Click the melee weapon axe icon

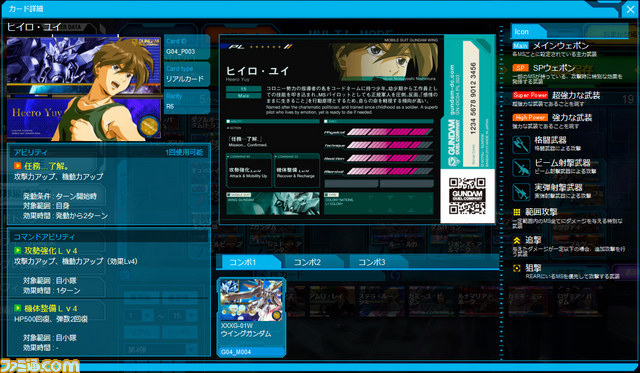click(x=521, y=144)
